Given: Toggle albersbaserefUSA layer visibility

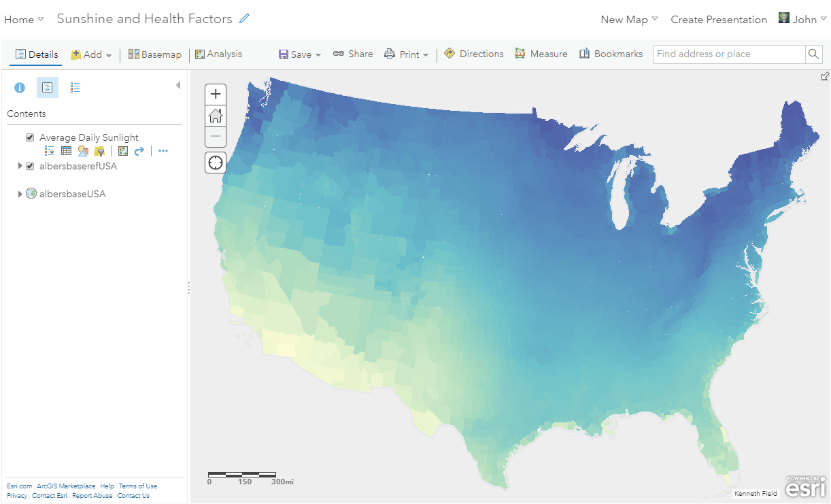Looking at the screenshot, I should (x=30, y=166).
